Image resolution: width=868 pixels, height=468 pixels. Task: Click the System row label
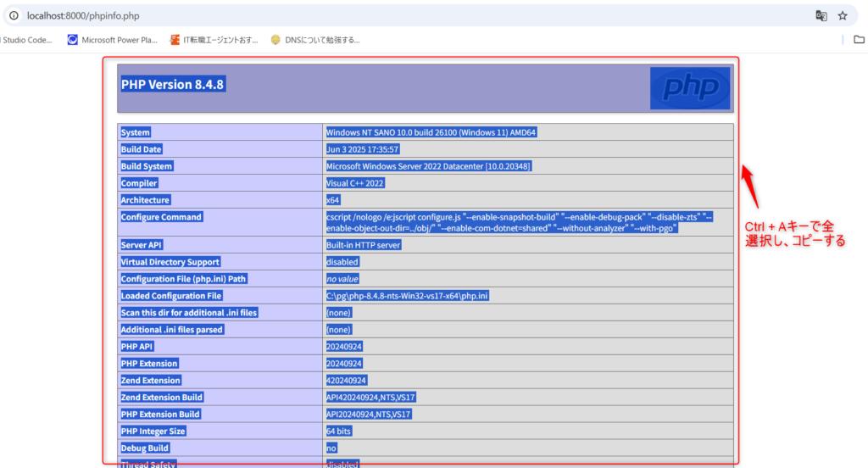(135, 132)
